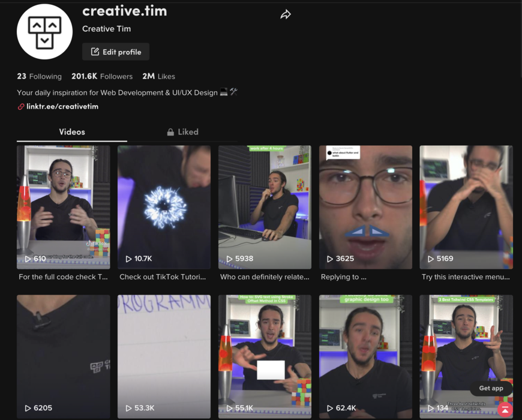Click the play icon on 53.3K video

[x=128, y=408]
